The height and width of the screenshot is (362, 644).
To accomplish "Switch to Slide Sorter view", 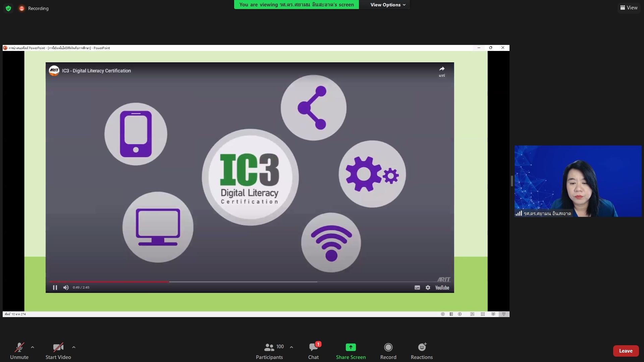I will click(483, 314).
